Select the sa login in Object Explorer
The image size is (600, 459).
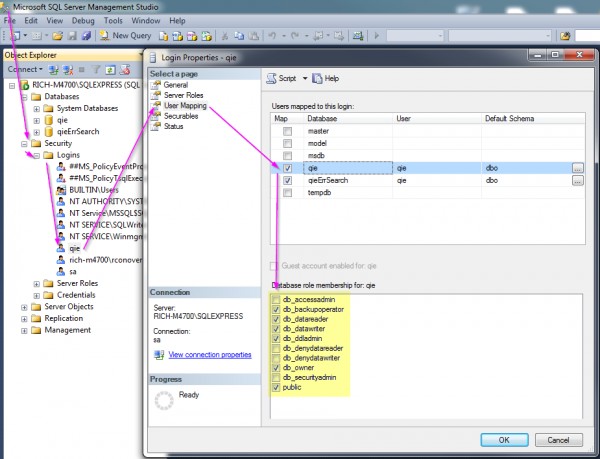click(x=73, y=272)
